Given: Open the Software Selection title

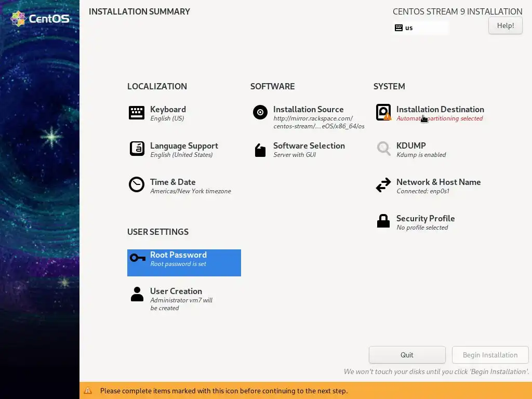Looking at the screenshot, I should (x=309, y=145).
